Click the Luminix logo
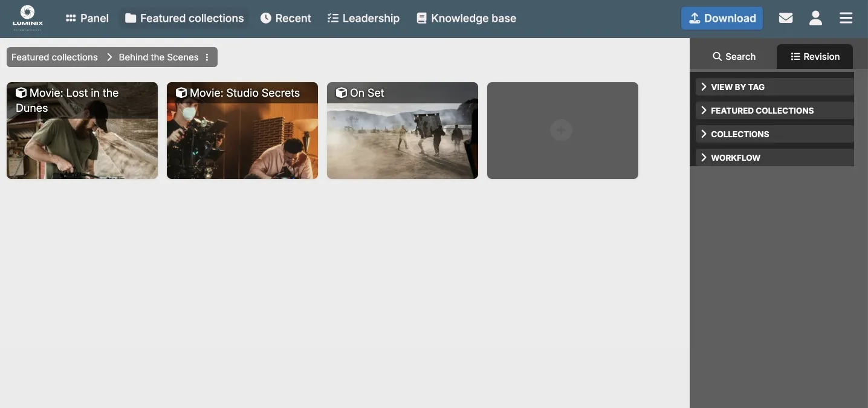Image resolution: width=868 pixels, height=408 pixels. [28, 17]
